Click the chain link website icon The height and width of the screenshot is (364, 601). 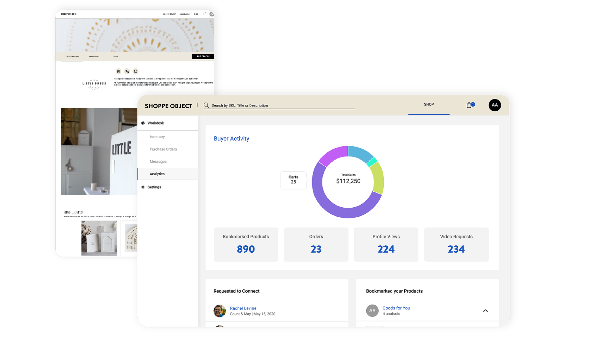click(x=127, y=71)
